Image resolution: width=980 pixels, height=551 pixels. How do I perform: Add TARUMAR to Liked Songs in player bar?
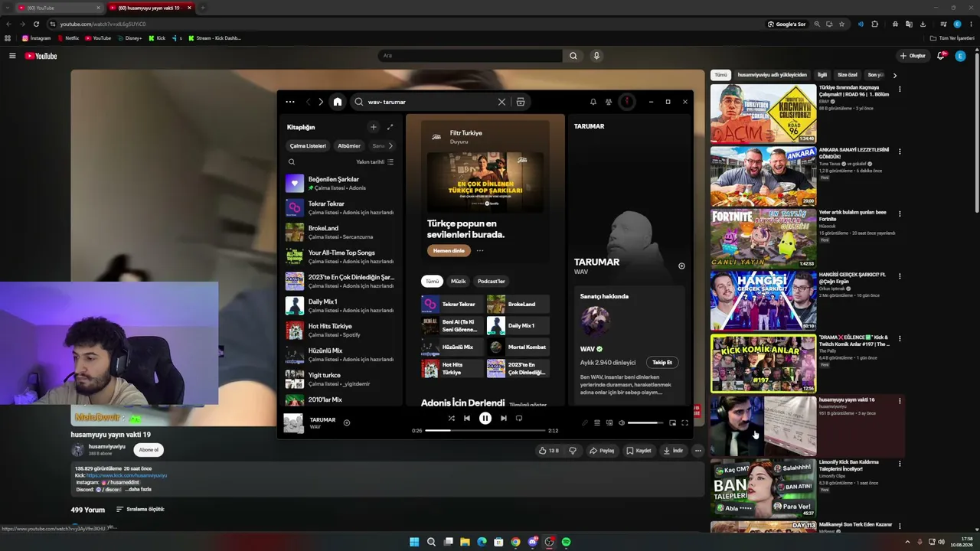pos(347,422)
